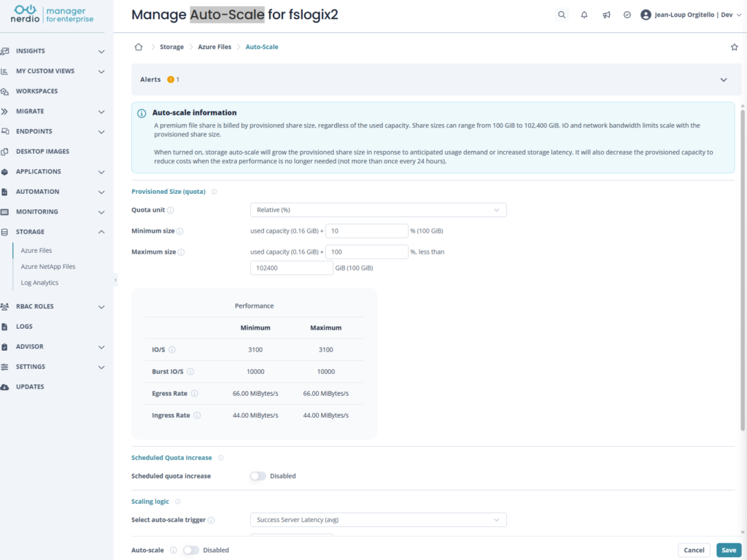Click the Automation sidebar icon

click(5, 192)
